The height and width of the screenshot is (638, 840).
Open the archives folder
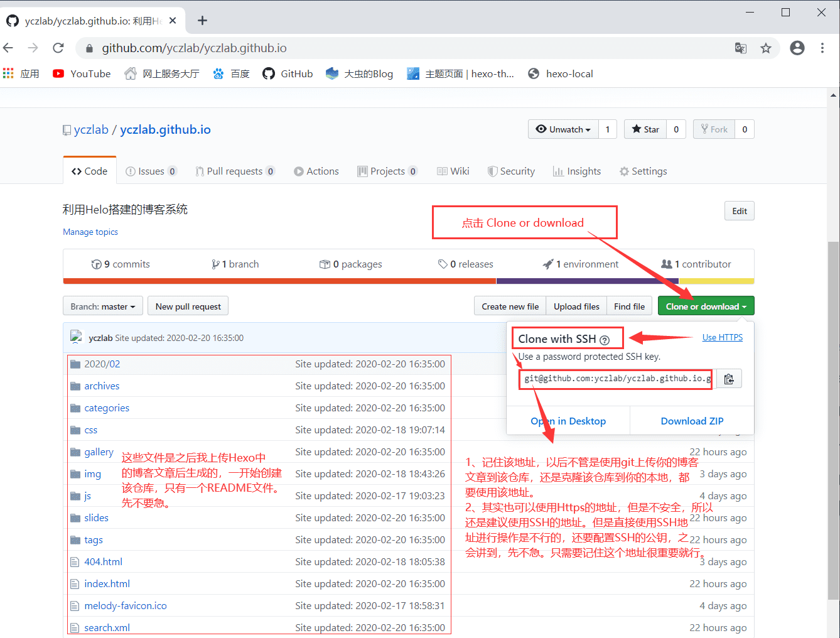pyautogui.click(x=102, y=386)
